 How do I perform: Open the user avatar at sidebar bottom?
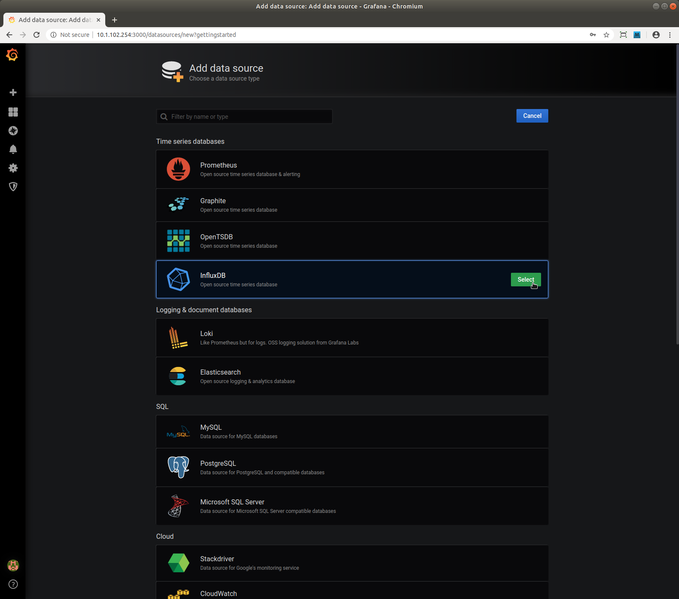coord(13,565)
